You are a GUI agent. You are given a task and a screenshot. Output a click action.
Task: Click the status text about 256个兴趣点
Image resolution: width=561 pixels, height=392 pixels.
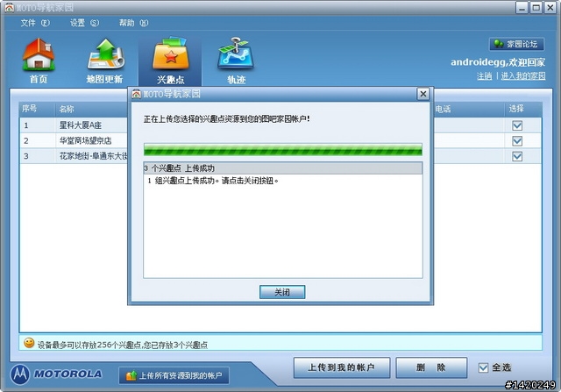[x=123, y=346]
